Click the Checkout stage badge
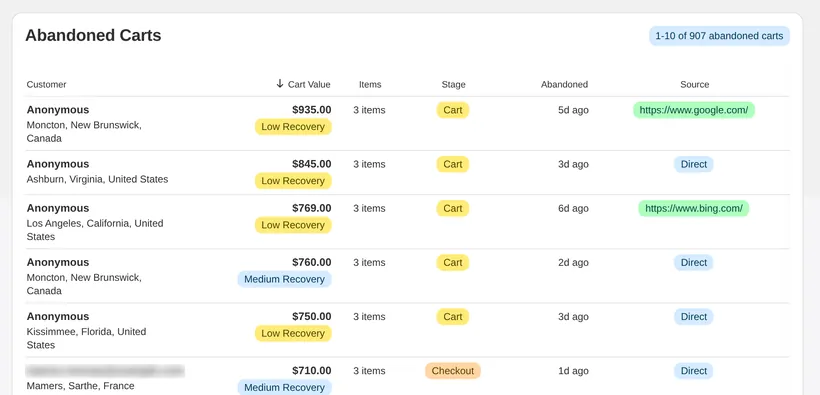The image size is (820, 395). tap(453, 371)
